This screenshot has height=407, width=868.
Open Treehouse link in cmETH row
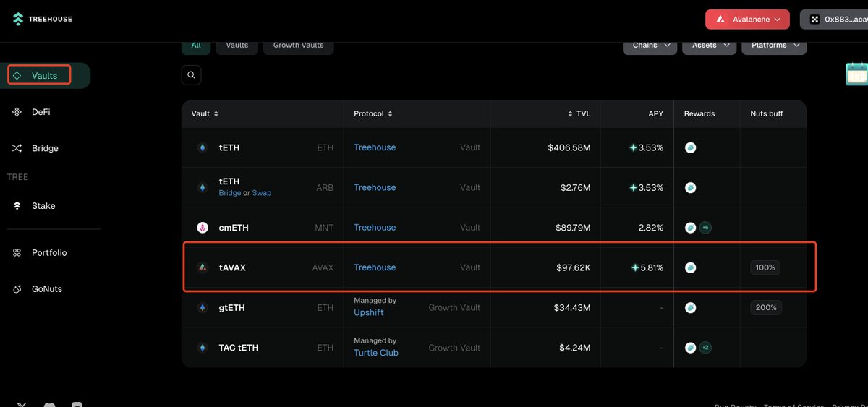[x=375, y=228]
